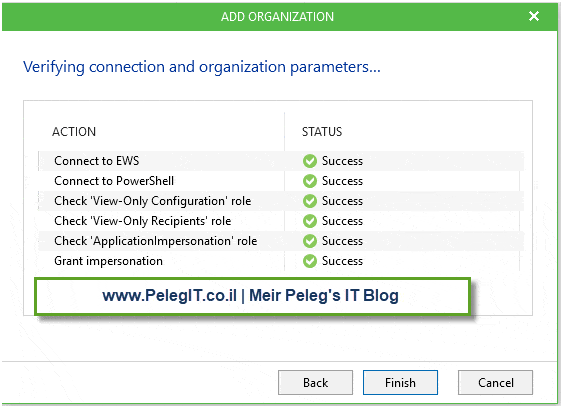Select the Grant impersonation row
561x406 pixels.
point(281,261)
